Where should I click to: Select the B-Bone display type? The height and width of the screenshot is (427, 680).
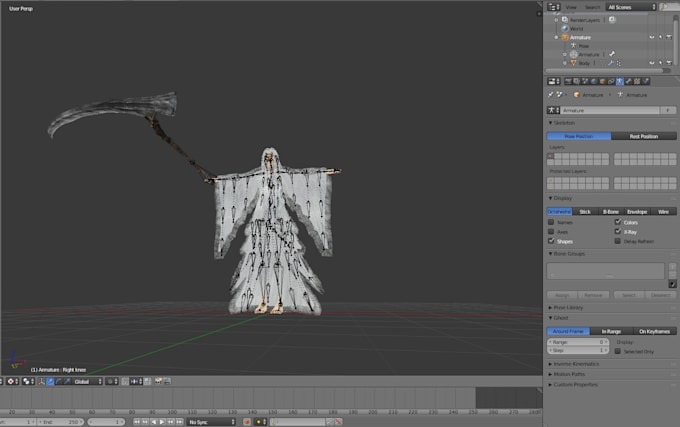611,211
